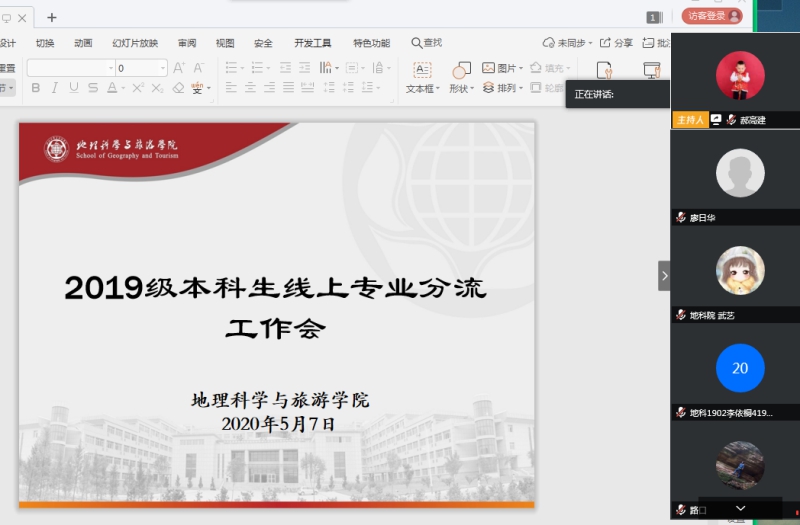The height and width of the screenshot is (525, 800).
Task: Insert a text box with 文本框 icon
Action: [x=422, y=70]
